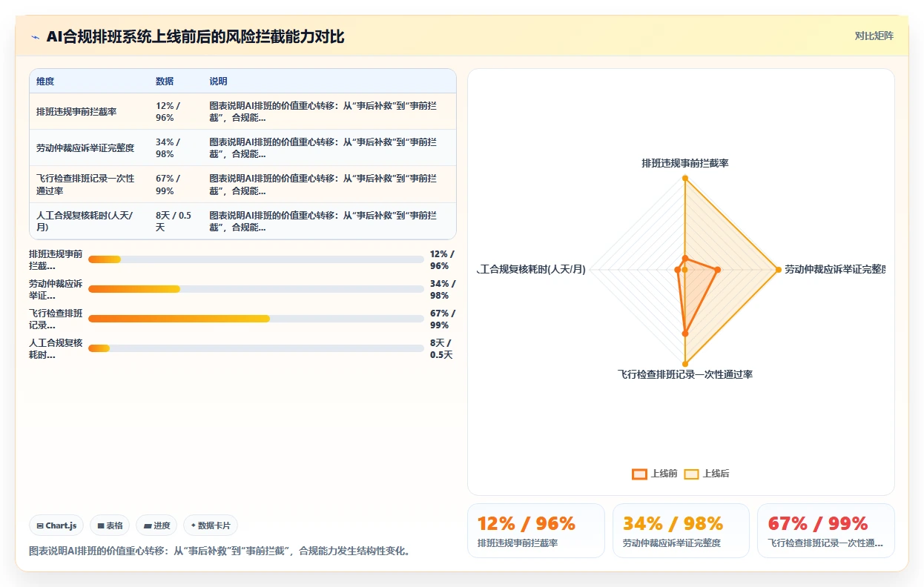Open the 67% / 99% data card
This screenshot has height=587, width=924.
[825, 531]
